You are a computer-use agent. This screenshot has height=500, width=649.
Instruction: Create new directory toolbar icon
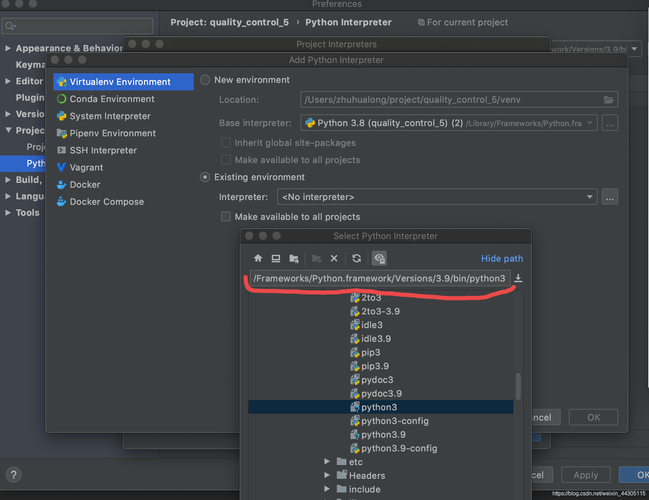[x=317, y=258]
